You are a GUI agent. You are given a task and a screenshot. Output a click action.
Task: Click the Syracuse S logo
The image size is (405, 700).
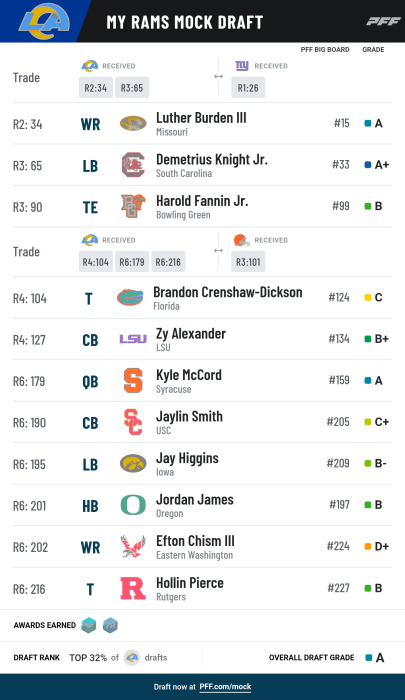(x=133, y=380)
